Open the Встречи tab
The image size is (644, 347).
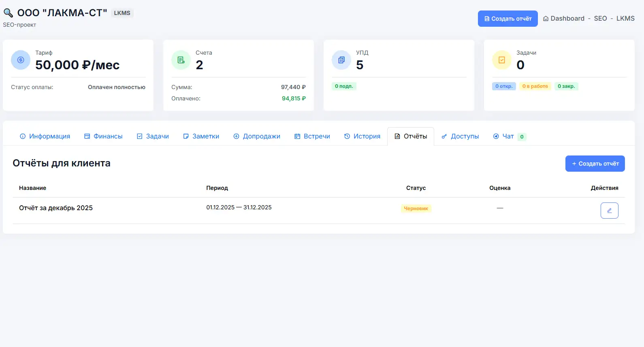312,136
